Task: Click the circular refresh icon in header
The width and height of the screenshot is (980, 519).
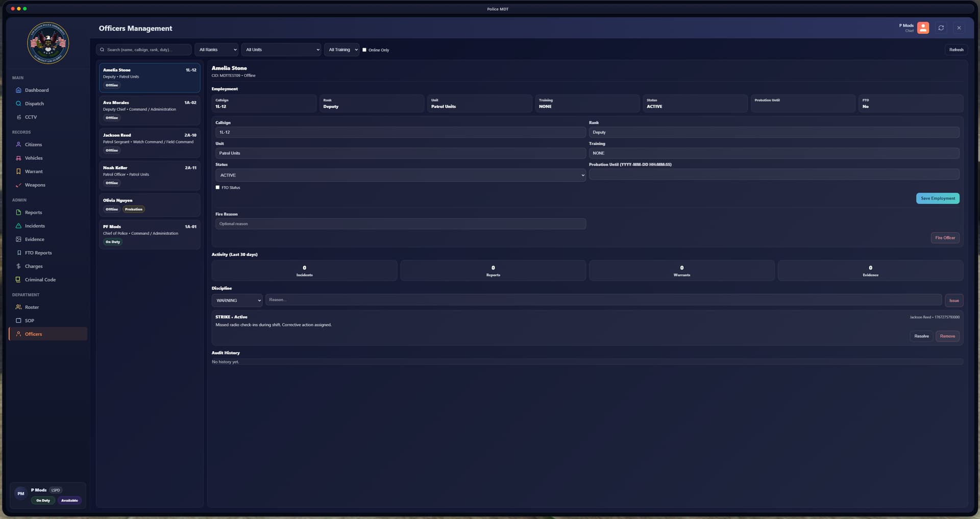Action: [941, 28]
